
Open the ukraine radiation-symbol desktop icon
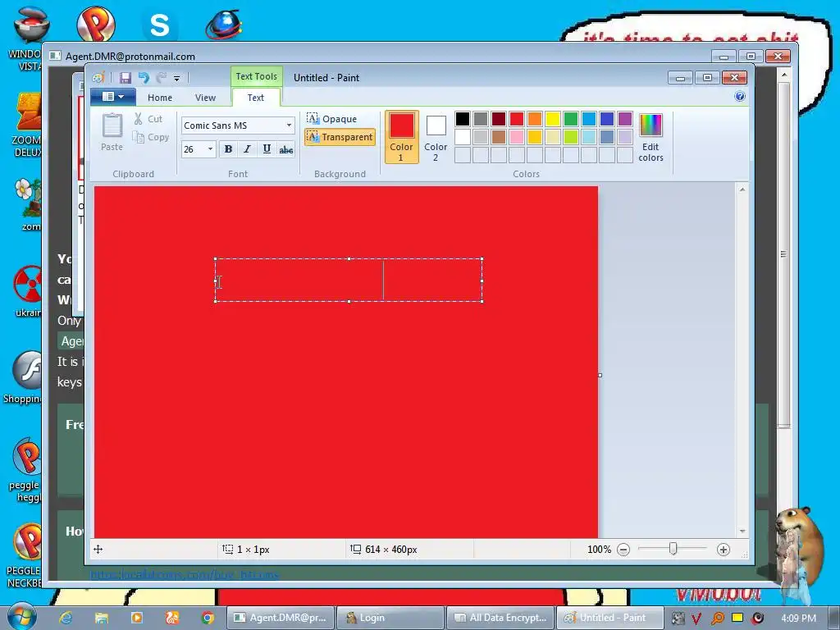click(x=28, y=290)
